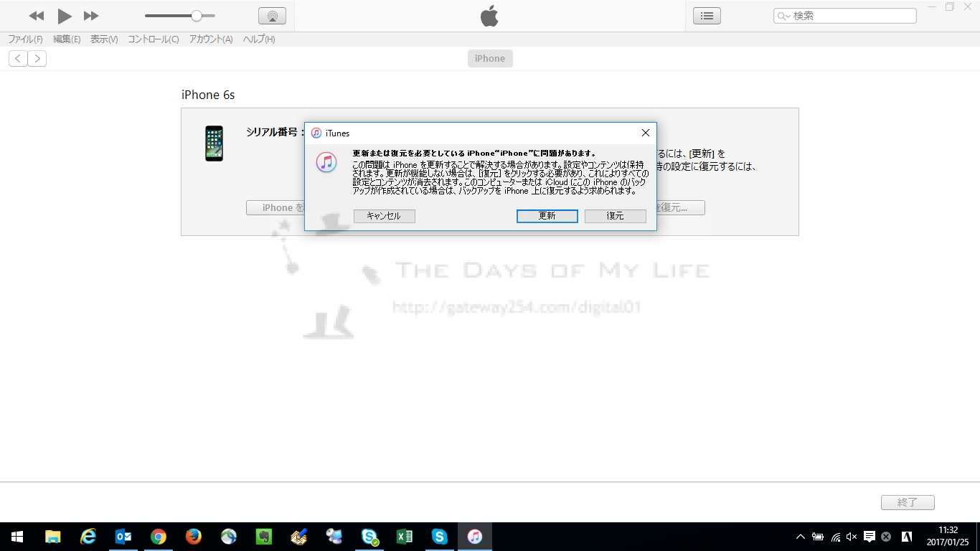The height and width of the screenshot is (551, 980).
Task: Open File Explorer from taskbar
Action: (x=52, y=537)
